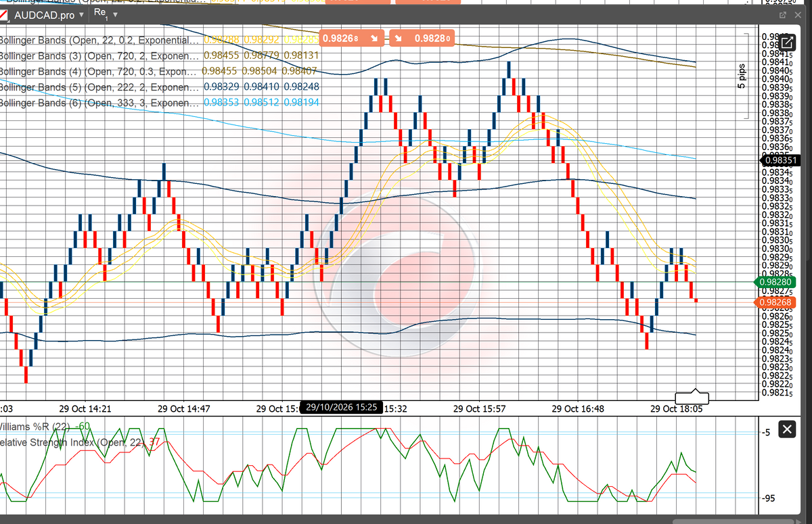Click the 29 Oct 18:05 time axis label

[677, 409]
